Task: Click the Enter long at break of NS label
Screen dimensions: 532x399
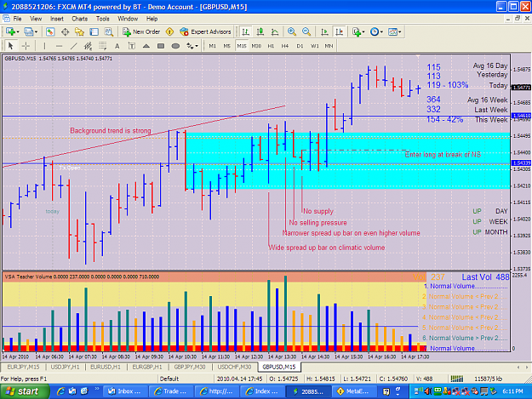Action: 443,155
